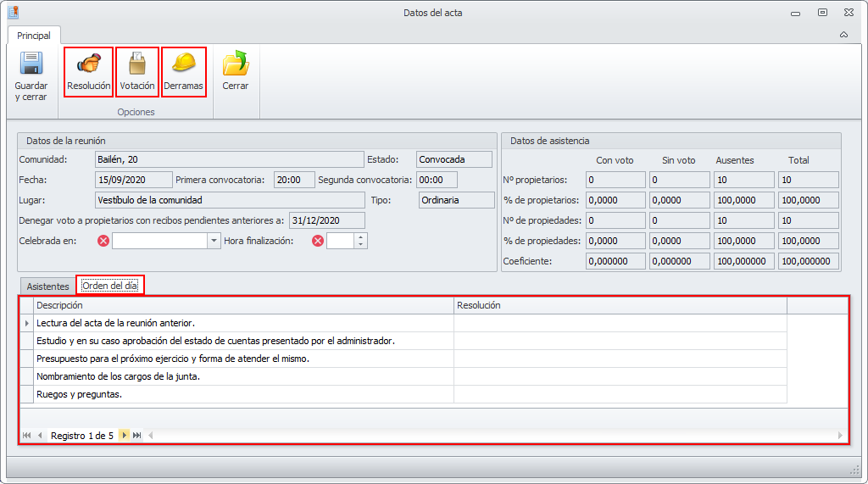Click the deny-vote date field 31/12/2020

point(326,220)
